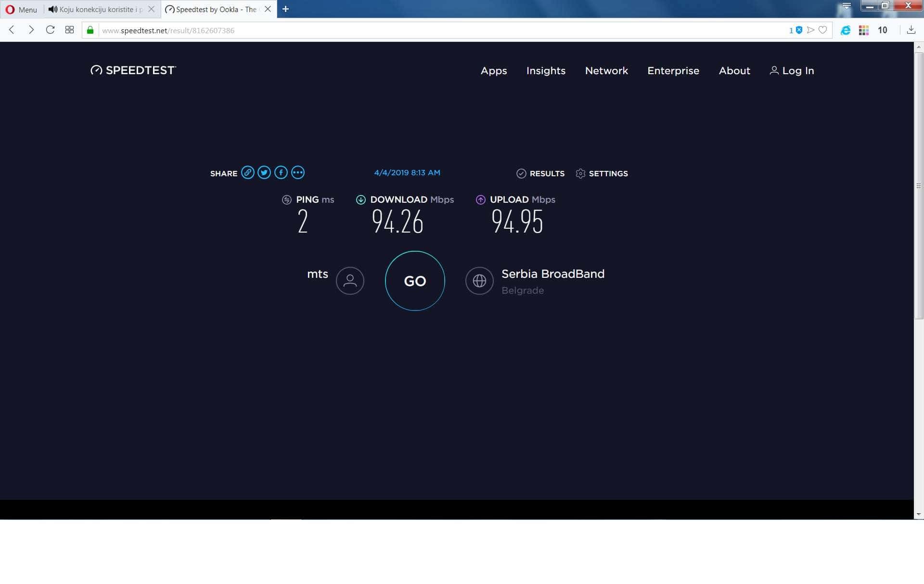This screenshot has height=584, width=924.
Task: Click the PING ms icon
Action: 287,200
